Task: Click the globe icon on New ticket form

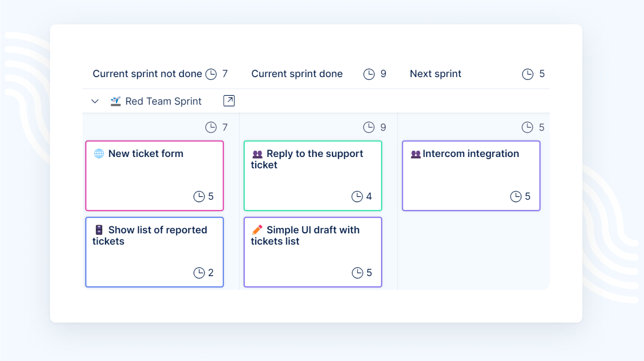Action: (99, 154)
